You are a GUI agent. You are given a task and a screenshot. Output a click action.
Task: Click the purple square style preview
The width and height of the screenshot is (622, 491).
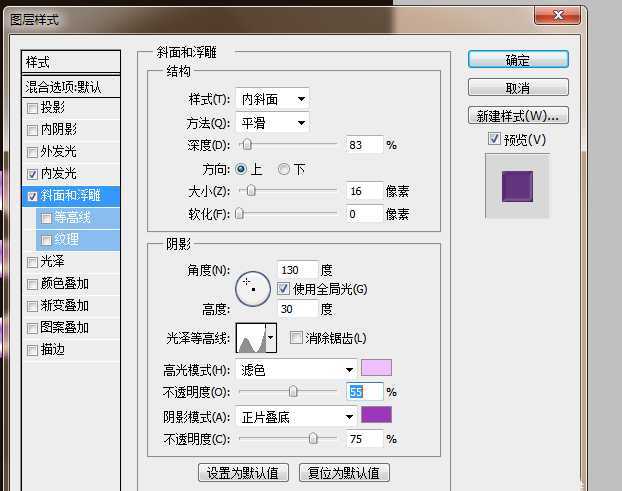click(517, 186)
